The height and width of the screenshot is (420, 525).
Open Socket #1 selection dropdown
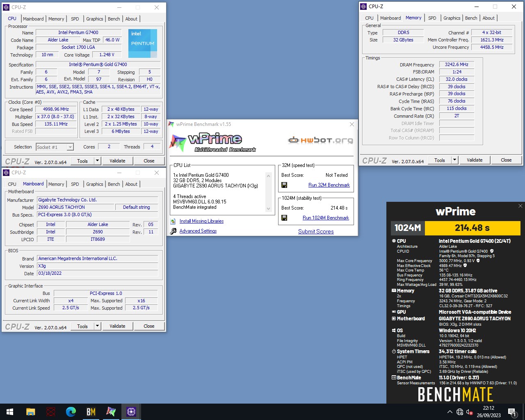pyautogui.click(x=55, y=147)
